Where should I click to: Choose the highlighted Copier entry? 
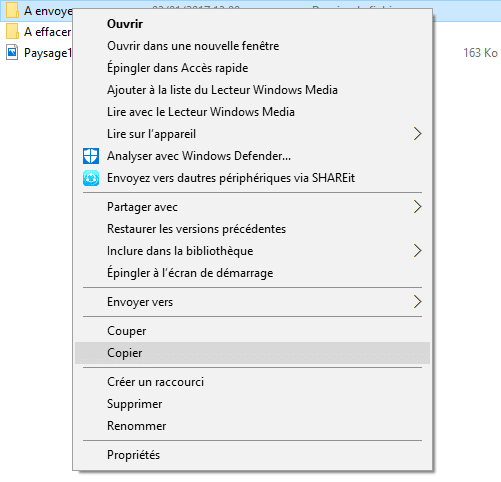coord(252,353)
